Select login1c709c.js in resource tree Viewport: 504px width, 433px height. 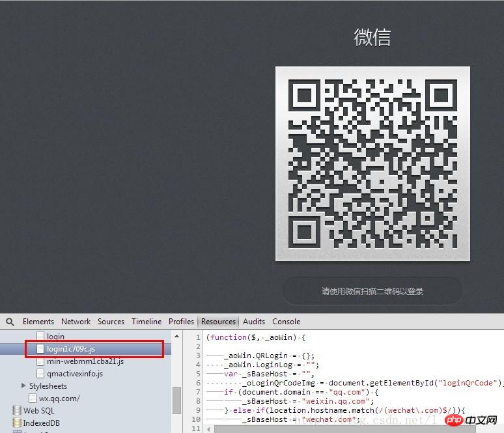(x=71, y=349)
